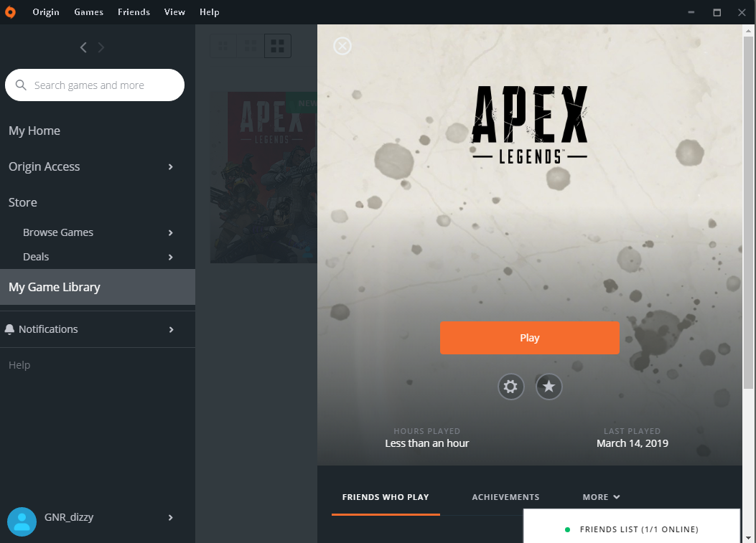Screen dimensions: 756x543
Task: Switch to the Achievements tab
Action: 505,497
